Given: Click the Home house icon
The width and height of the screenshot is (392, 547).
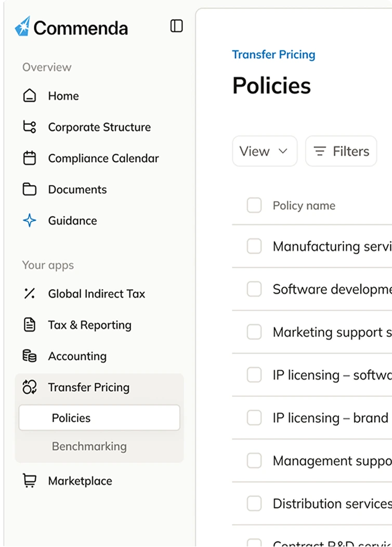Looking at the screenshot, I should [30, 96].
